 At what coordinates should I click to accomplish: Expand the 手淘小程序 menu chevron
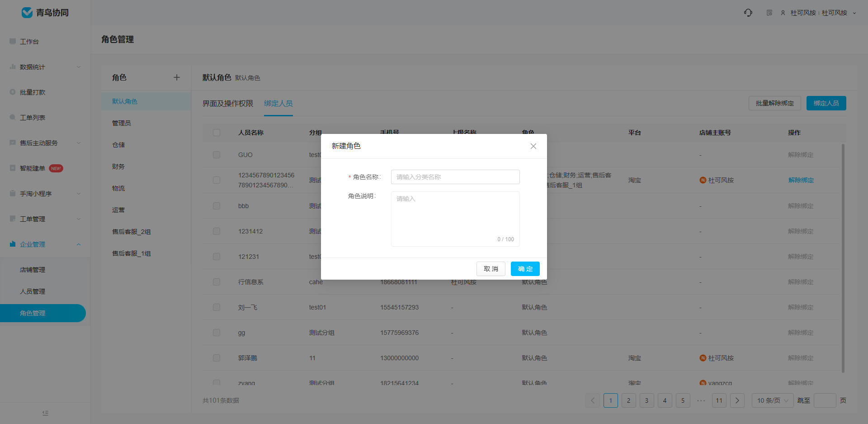tap(79, 194)
